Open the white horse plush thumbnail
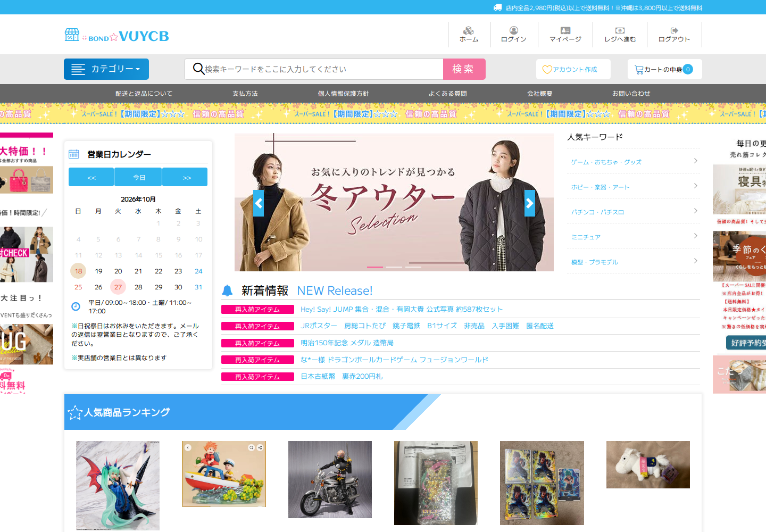The width and height of the screenshot is (766, 532). pos(648,464)
